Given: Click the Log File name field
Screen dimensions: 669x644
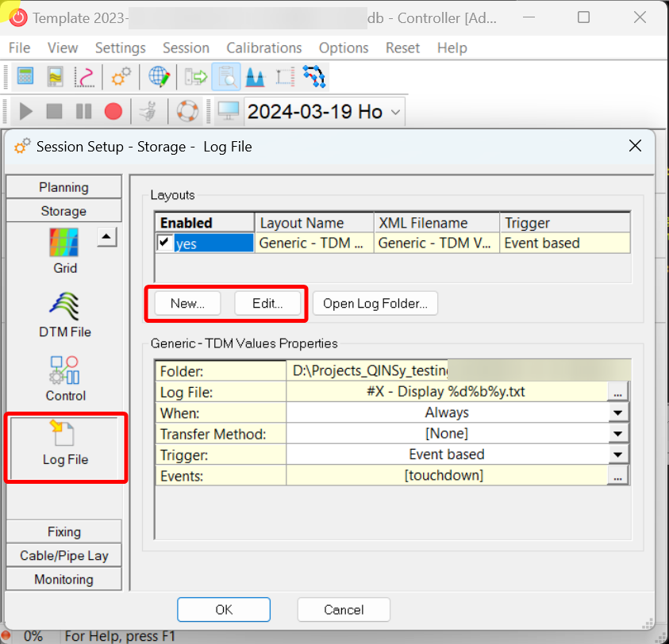Looking at the screenshot, I should pyautogui.click(x=446, y=392).
